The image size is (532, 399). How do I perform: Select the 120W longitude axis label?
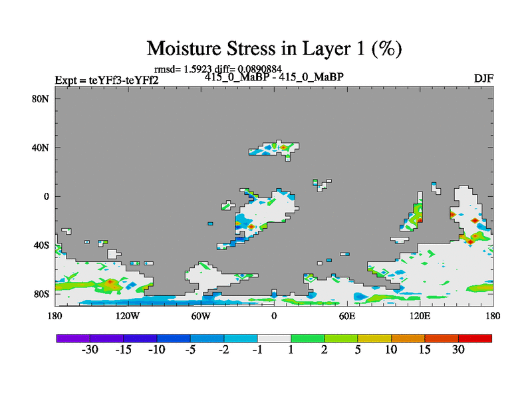(128, 315)
